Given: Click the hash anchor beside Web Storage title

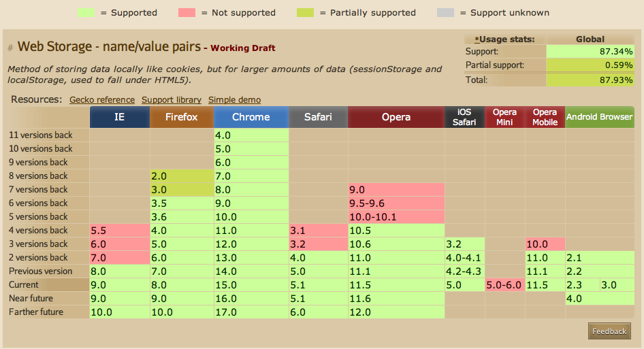Looking at the screenshot, I should pyautogui.click(x=10, y=48).
